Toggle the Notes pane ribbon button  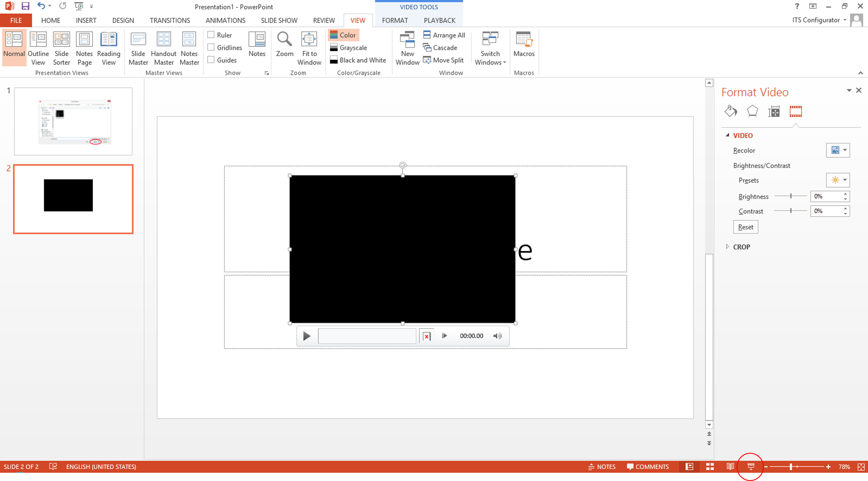click(257, 44)
